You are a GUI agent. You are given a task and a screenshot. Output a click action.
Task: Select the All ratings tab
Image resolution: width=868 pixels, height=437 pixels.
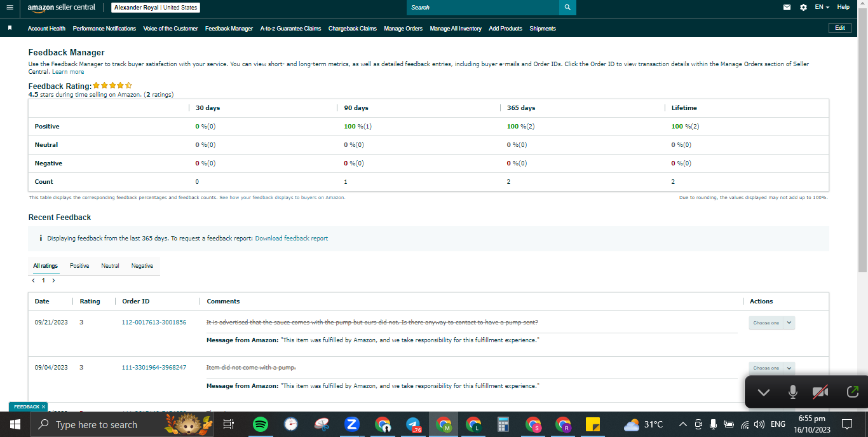(46, 266)
